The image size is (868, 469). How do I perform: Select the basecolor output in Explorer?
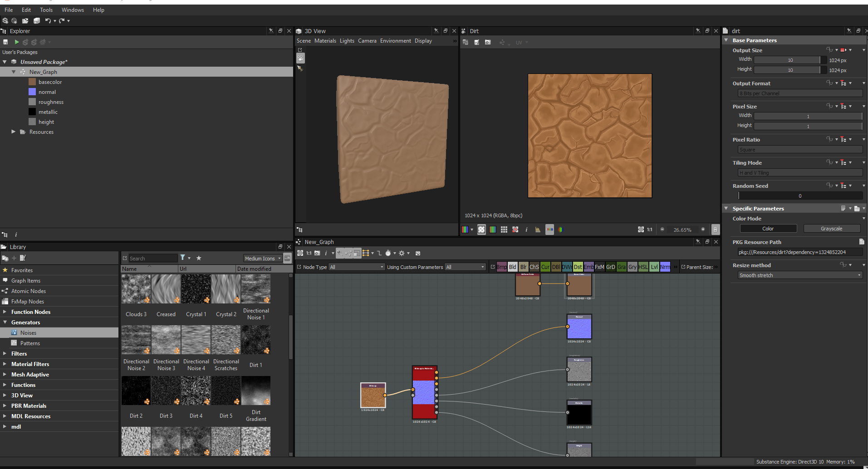tap(50, 82)
